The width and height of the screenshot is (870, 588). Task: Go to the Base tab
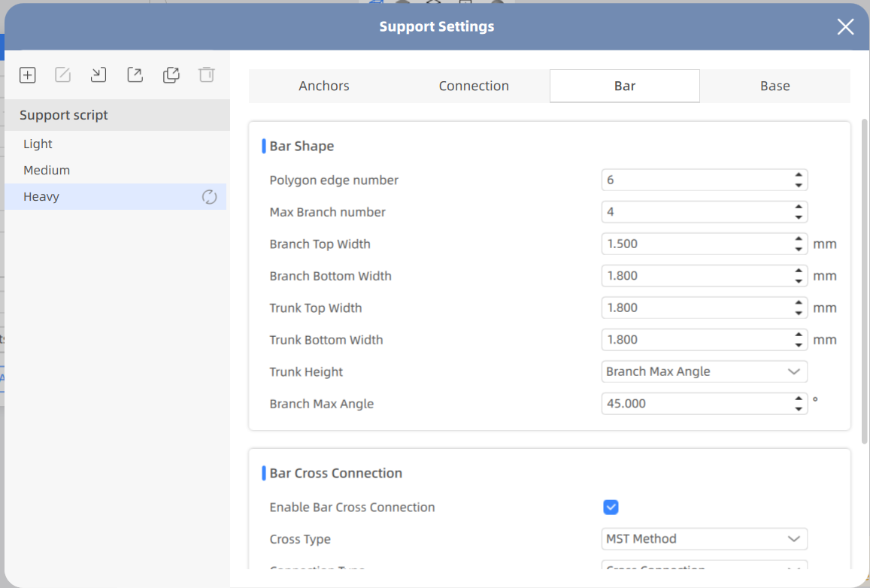click(x=775, y=86)
